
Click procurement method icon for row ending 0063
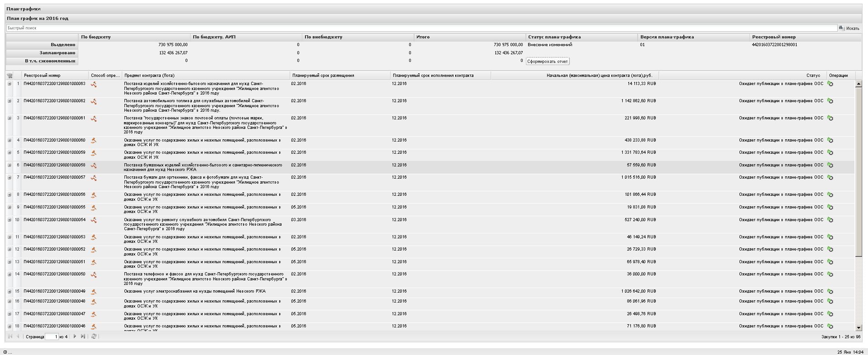[94, 84]
